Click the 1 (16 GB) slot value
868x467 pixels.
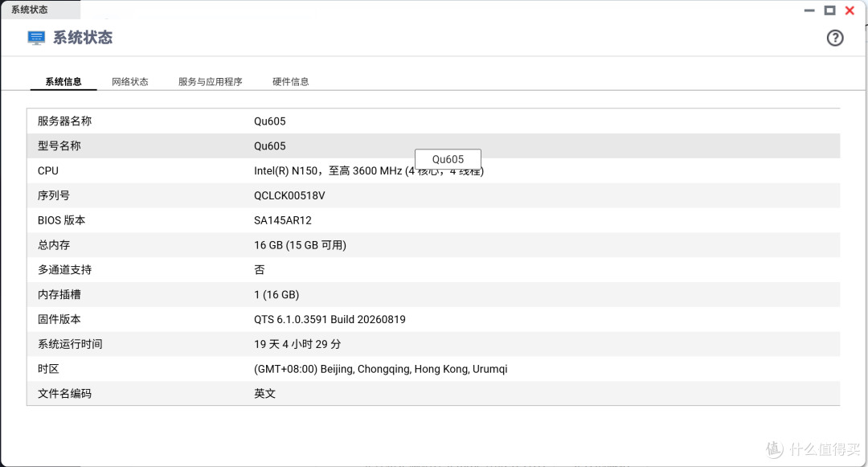(276, 294)
